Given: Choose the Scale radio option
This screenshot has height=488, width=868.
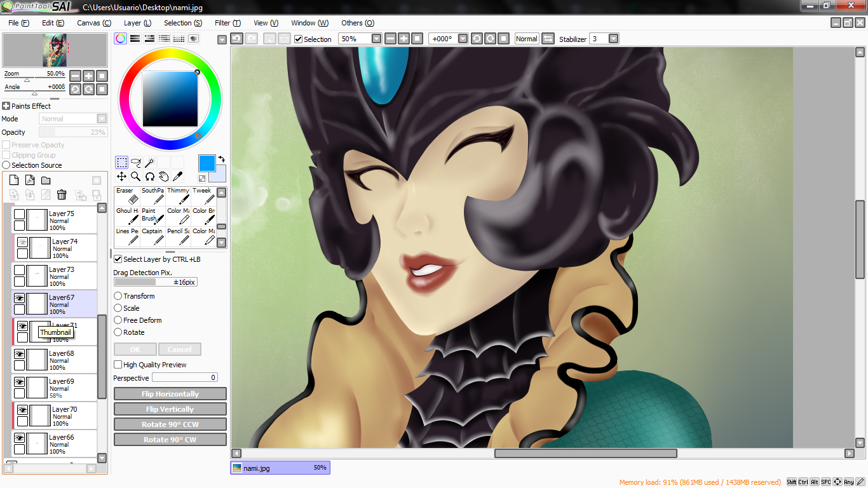Looking at the screenshot, I should 118,308.
